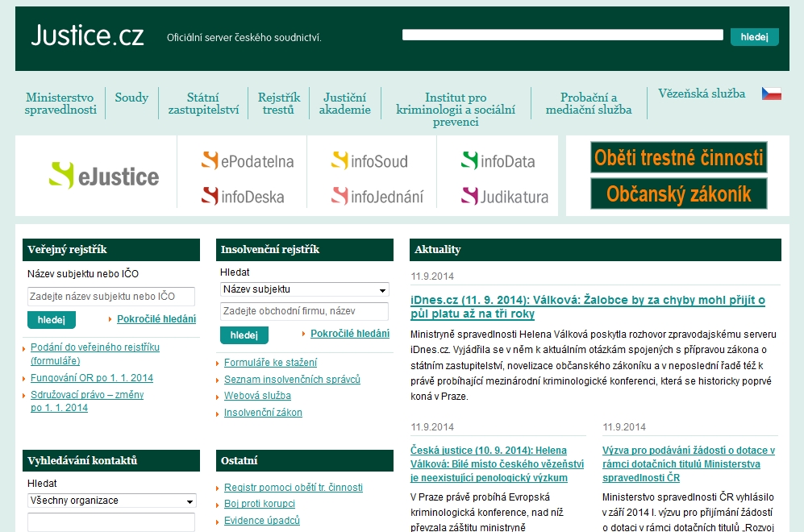The width and height of the screenshot is (804, 532).
Task: Click the Czech flag language icon
Action: pos(771,94)
